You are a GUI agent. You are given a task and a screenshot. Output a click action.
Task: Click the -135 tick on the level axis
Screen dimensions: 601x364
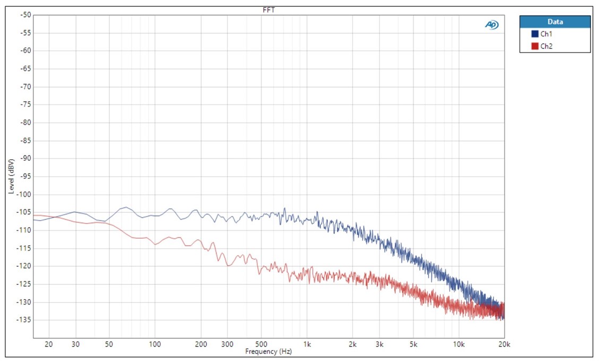pos(24,320)
